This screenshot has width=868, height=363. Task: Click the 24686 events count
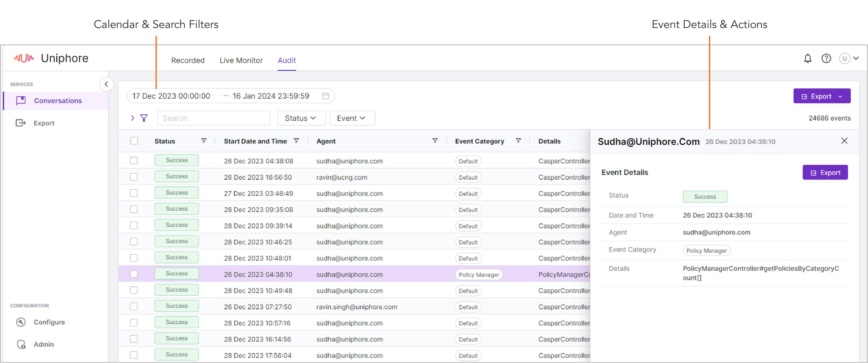pyautogui.click(x=830, y=118)
